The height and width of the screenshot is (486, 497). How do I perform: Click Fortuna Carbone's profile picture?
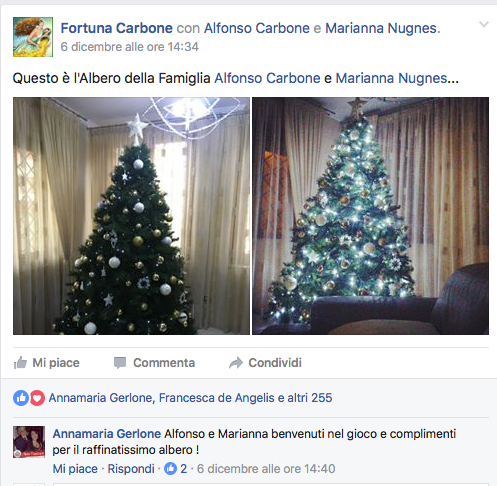click(33, 37)
